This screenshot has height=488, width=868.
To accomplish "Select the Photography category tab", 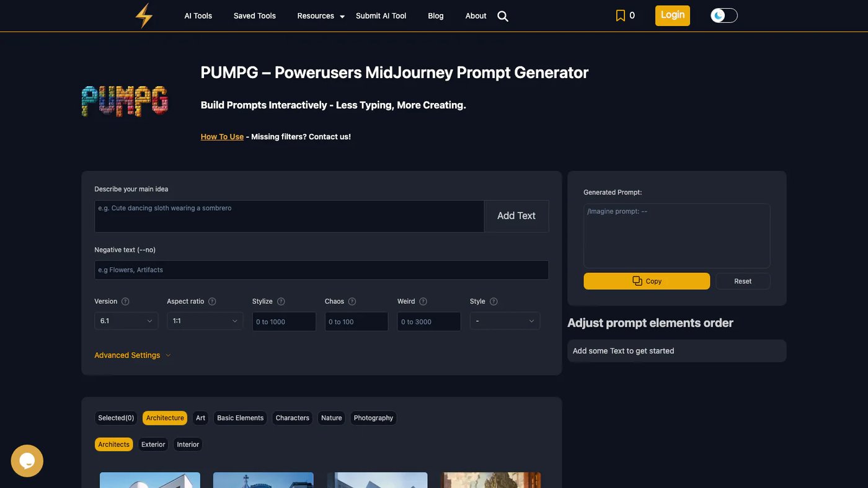I will tap(373, 418).
